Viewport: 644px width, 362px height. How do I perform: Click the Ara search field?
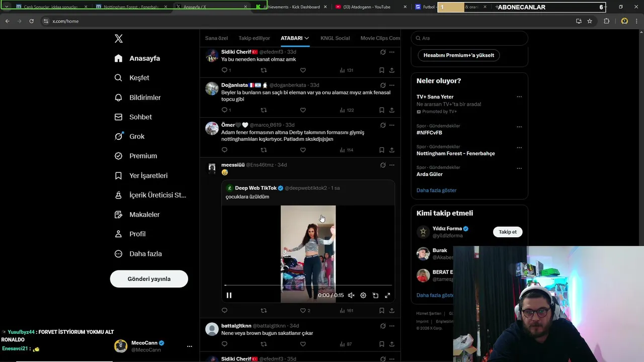click(469, 38)
